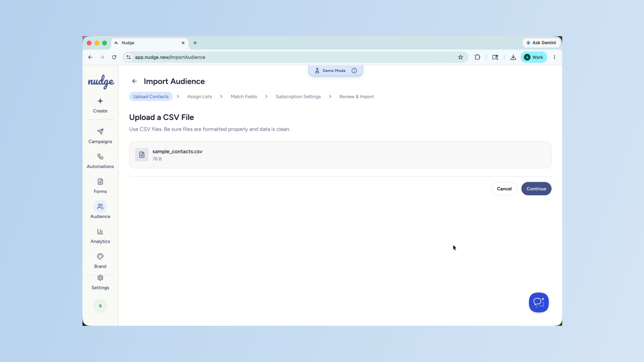The image size is (644, 362).
Task: Open the browser downloads icon
Action: pos(513,57)
